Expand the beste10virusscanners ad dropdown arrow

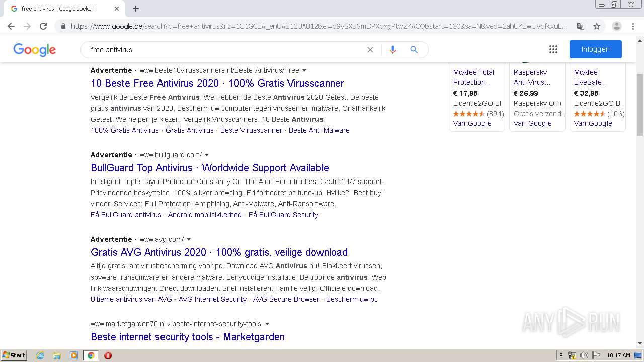[304, 71]
